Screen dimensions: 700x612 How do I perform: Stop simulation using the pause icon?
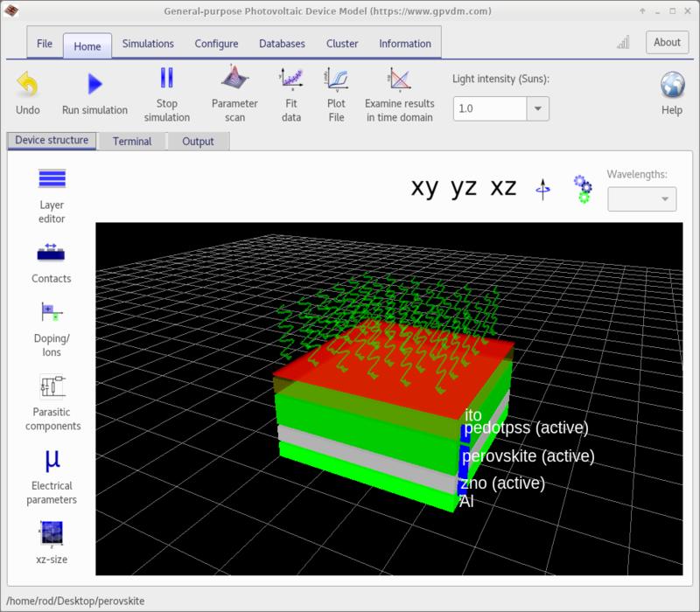coord(166,79)
